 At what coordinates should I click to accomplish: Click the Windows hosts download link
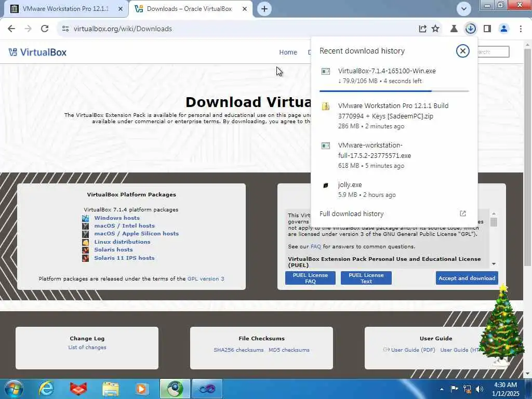tap(117, 218)
